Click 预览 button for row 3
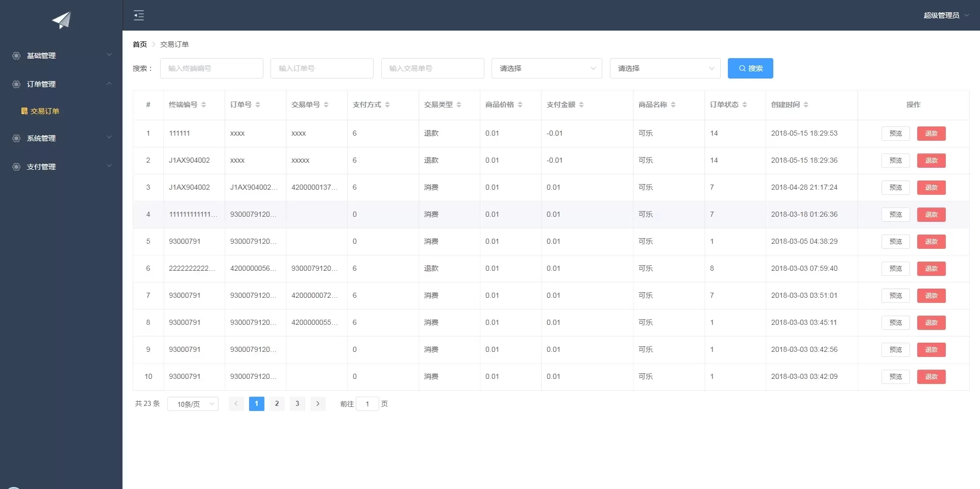Viewport: 980px width, 489px height. [x=895, y=188]
